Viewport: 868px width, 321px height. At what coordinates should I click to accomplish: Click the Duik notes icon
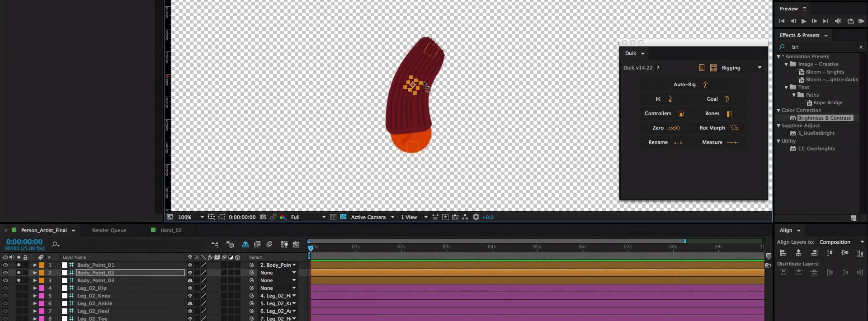point(702,68)
